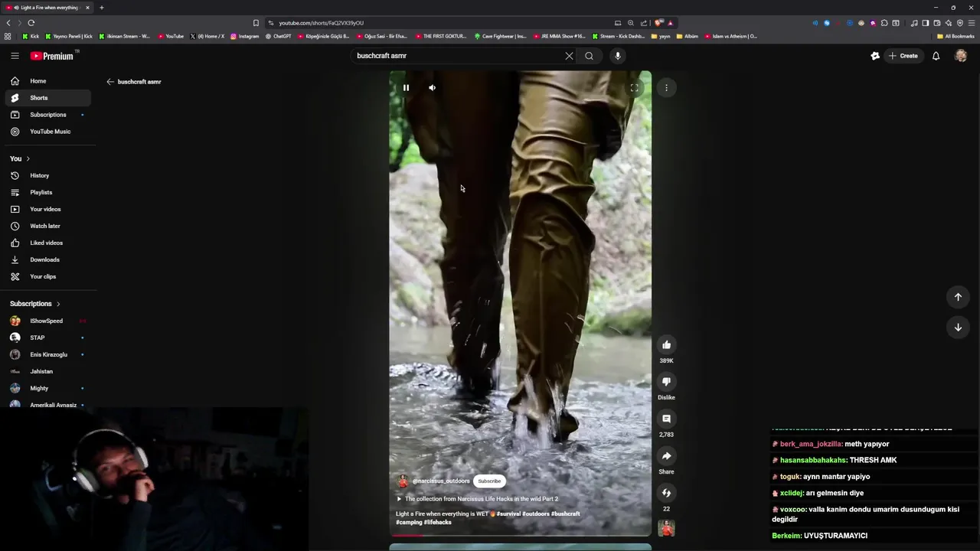Open Downloads in the sidebar
This screenshot has width=980, height=551.
point(47,260)
